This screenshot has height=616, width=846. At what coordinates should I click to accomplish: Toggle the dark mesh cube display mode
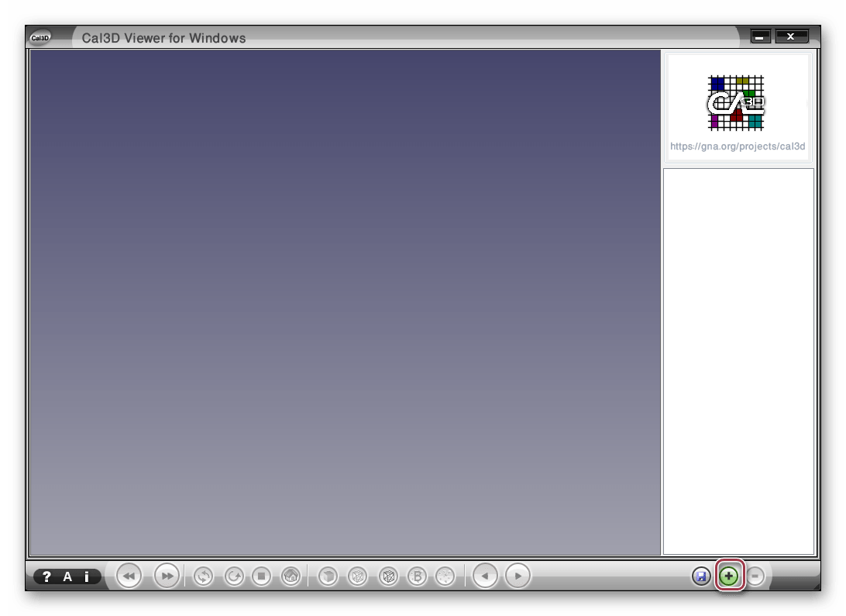click(x=388, y=576)
